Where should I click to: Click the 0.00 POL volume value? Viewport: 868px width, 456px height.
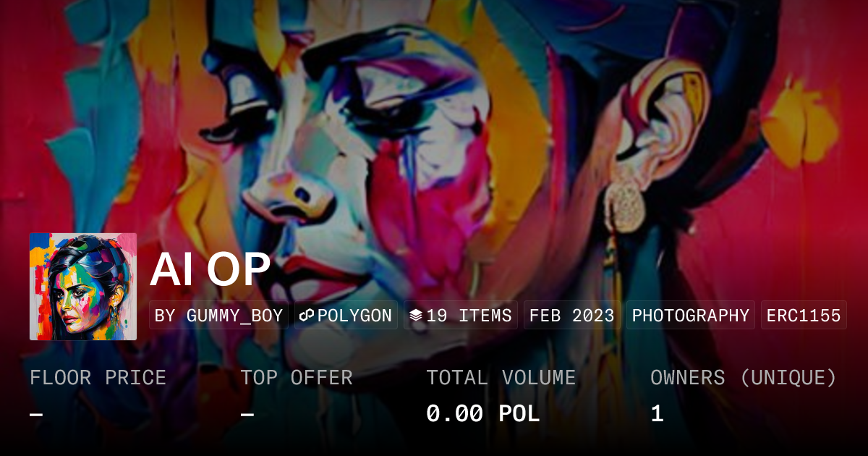click(x=483, y=414)
